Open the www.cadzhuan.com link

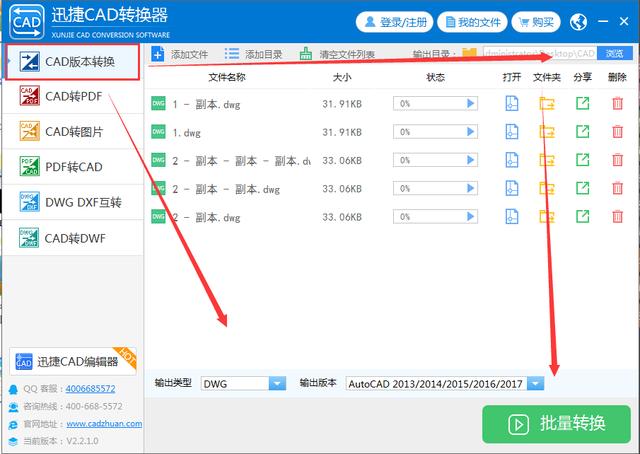104,424
